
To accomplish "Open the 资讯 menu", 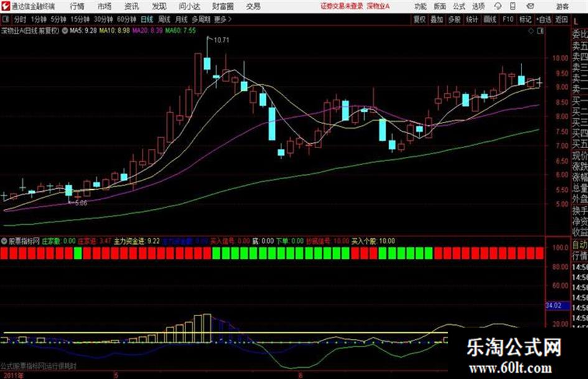I will (132, 6).
